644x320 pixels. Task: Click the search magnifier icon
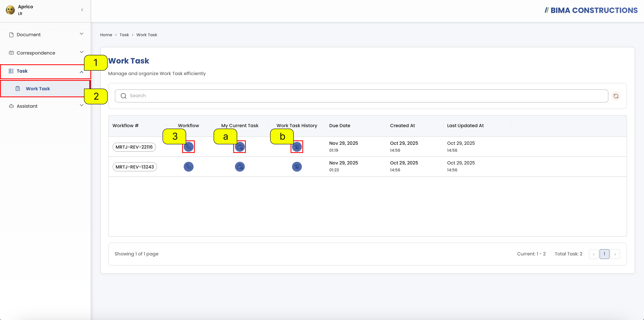tap(123, 96)
